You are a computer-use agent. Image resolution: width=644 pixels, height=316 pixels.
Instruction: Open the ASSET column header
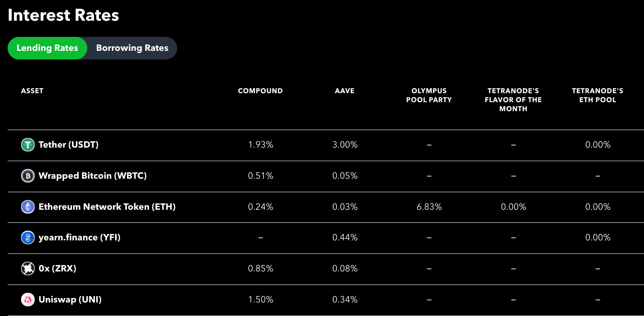[x=32, y=90]
